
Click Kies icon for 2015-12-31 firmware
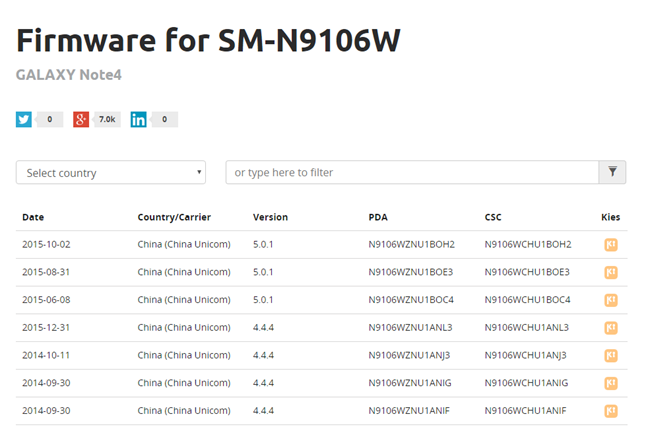tap(610, 327)
